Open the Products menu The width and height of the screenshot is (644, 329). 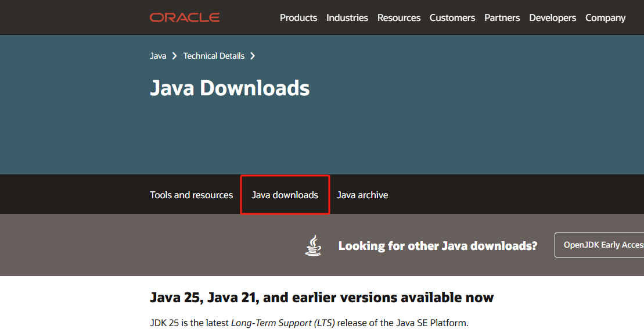point(298,17)
